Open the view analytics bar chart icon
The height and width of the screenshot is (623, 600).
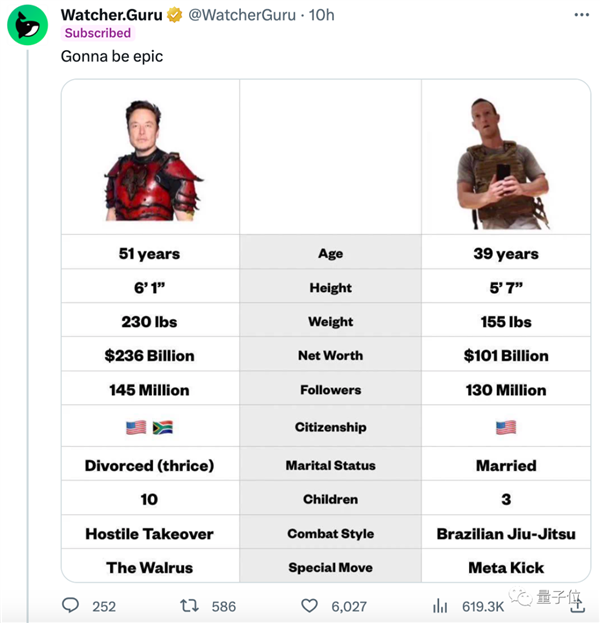coord(439,605)
